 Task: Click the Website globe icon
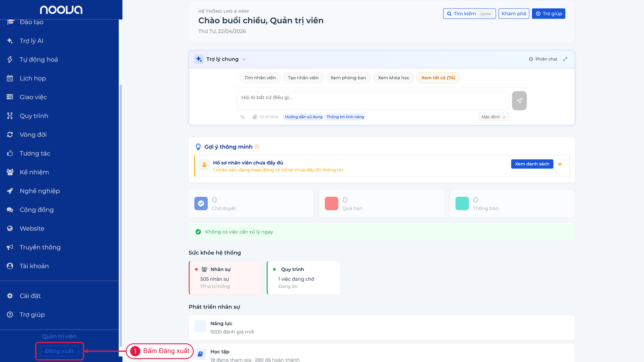click(10, 228)
